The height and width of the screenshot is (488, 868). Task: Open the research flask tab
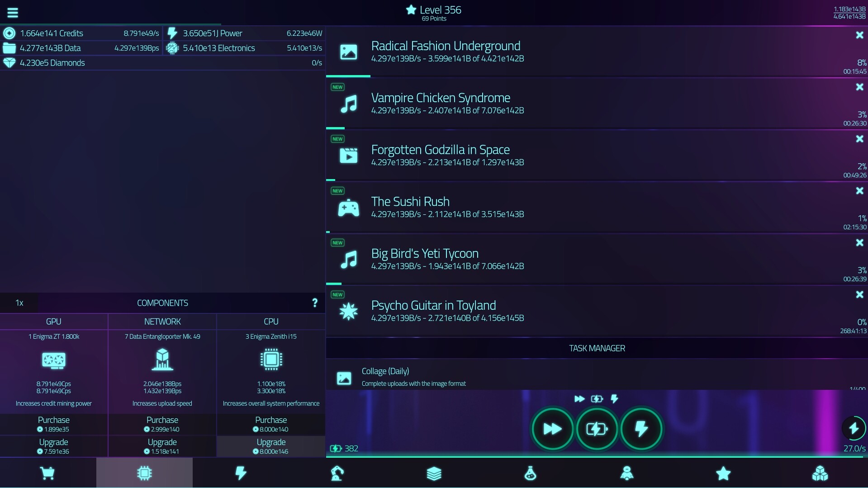pyautogui.click(x=530, y=473)
